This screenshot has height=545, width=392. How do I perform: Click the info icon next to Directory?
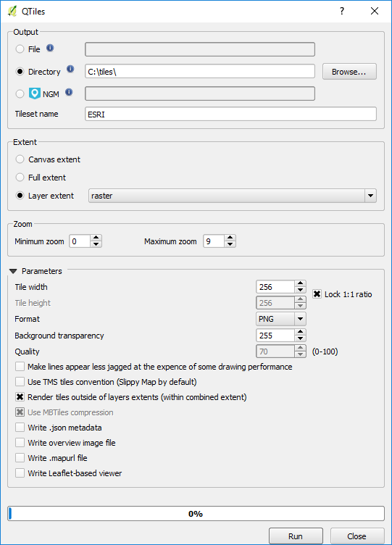(70, 69)
